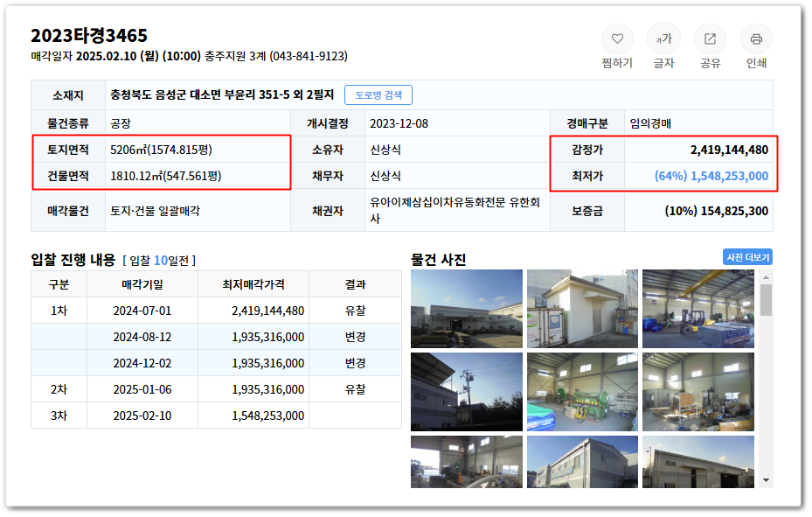Open the 글자 font size icon

[x=663, y=38]
